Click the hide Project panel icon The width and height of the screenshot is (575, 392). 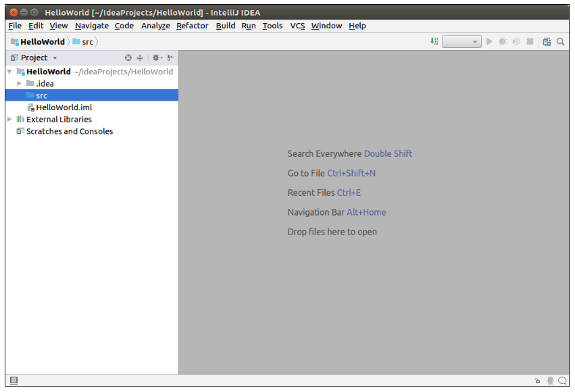pos(170,57)
